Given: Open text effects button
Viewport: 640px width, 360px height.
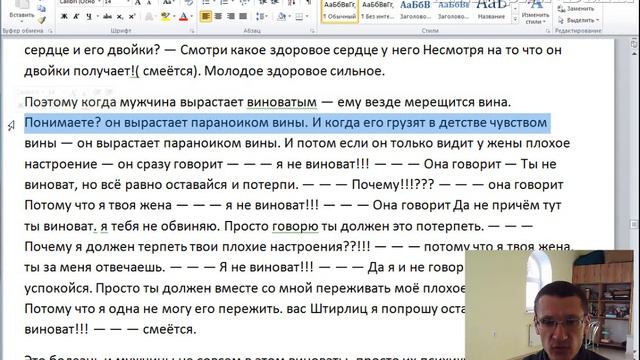Looking at the screenshot, I should [149, 17].
